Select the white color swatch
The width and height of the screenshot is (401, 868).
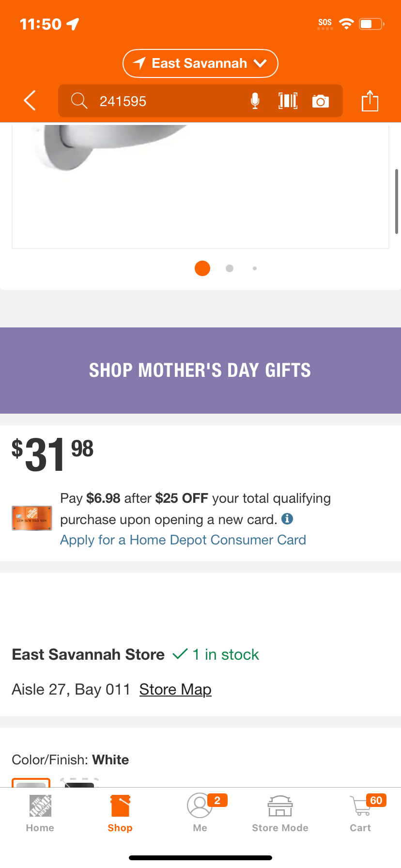(31, 782)
